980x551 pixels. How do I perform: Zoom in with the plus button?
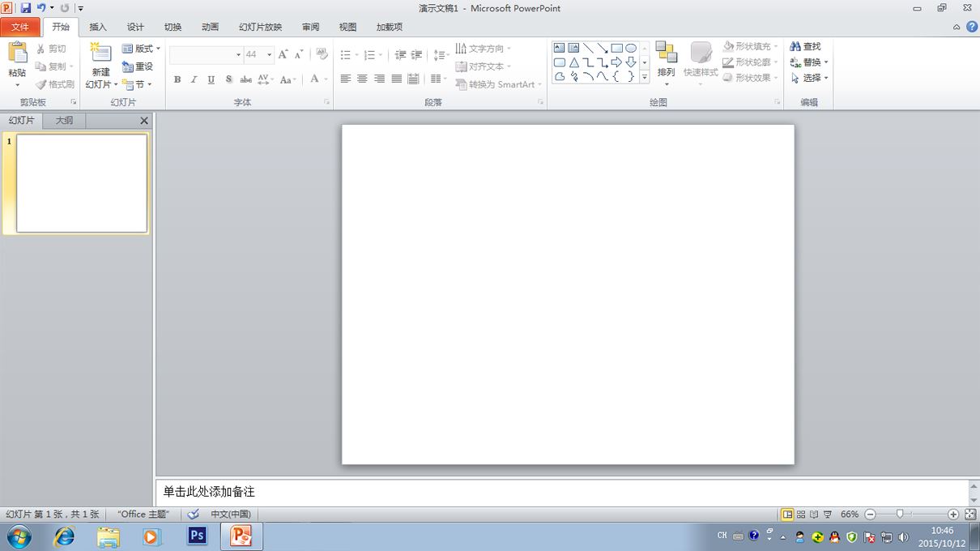(x=953, y=515)
